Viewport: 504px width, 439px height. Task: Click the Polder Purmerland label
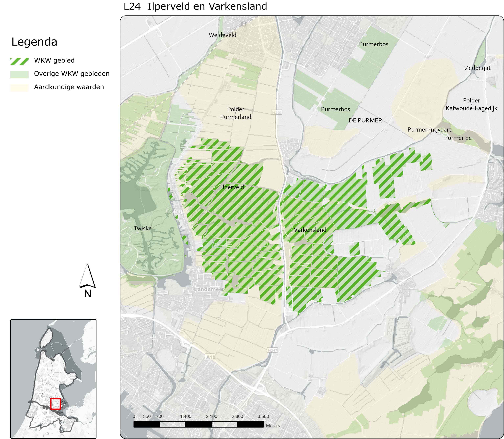point(235,113)
